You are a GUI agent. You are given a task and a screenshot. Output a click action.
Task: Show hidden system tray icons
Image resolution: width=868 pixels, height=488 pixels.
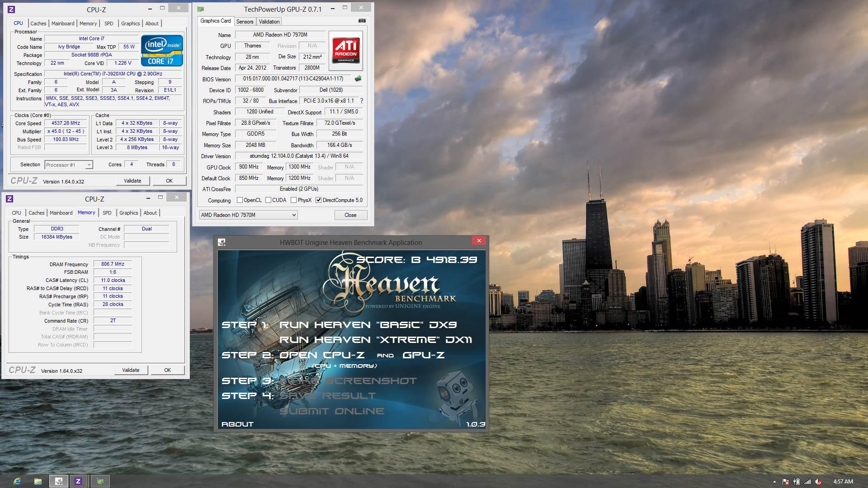(x=774, y=482)
